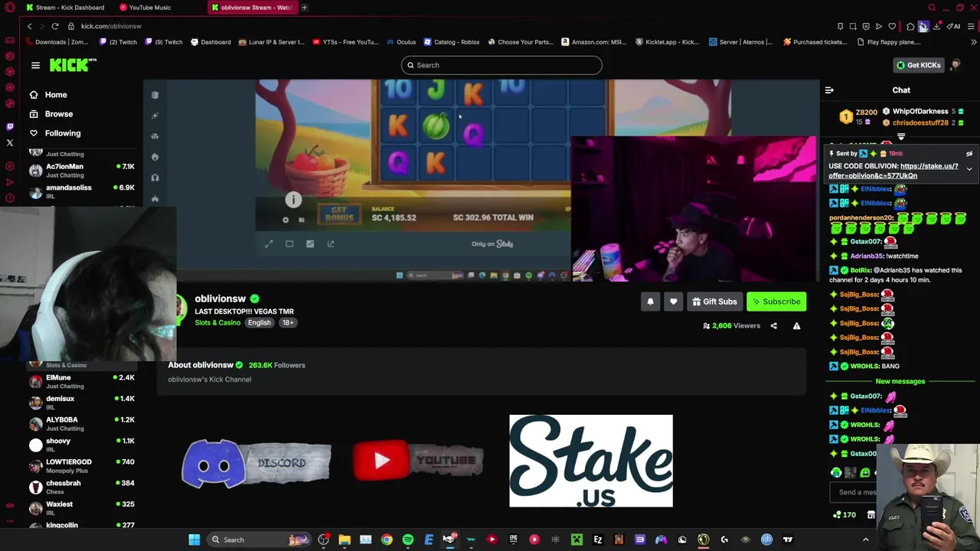Go to Home in Kick sidebar
980x551 pixels.
click(x=48, y=95)
